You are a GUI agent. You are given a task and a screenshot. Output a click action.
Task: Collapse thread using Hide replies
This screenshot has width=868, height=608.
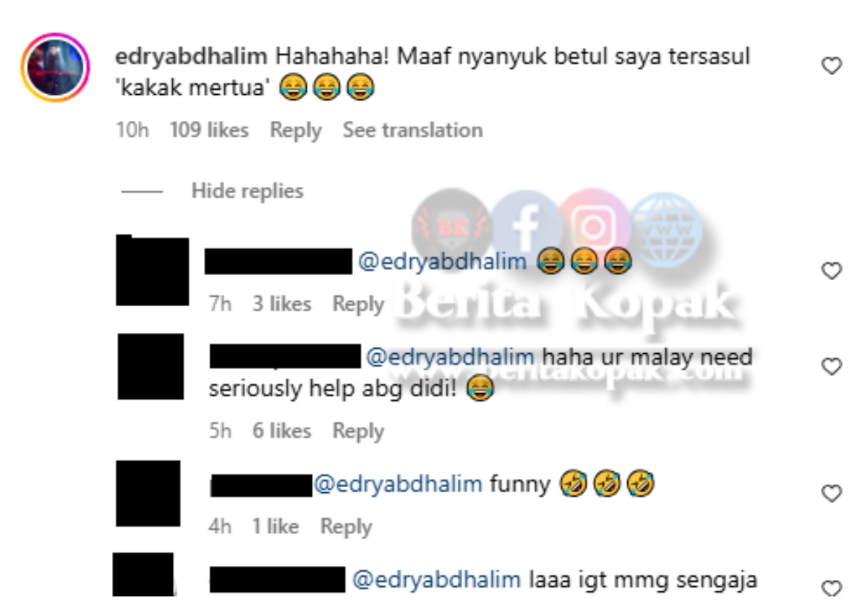coord(247,191)
